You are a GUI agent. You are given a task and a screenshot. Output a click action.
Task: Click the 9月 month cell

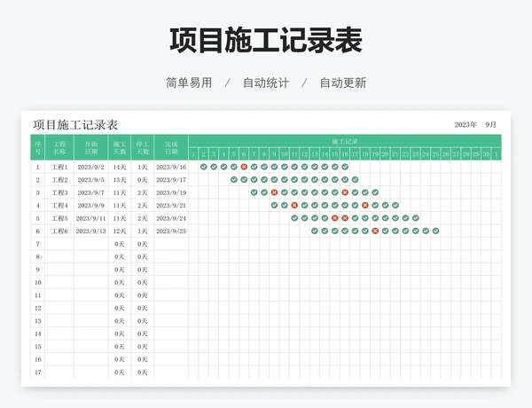(x=490, y=125)
